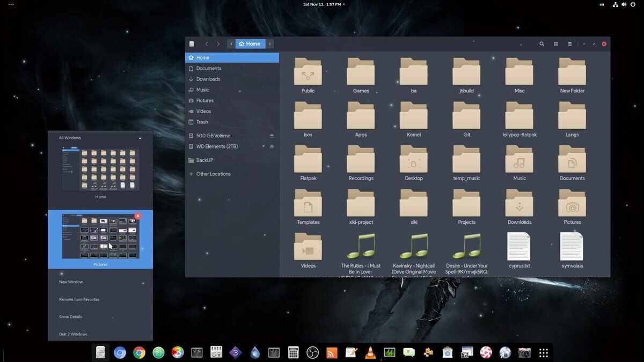Screen dimensions: 644x362
Task: Click Quit 2 Windows in the menu
Action: (x=73, y=334)
